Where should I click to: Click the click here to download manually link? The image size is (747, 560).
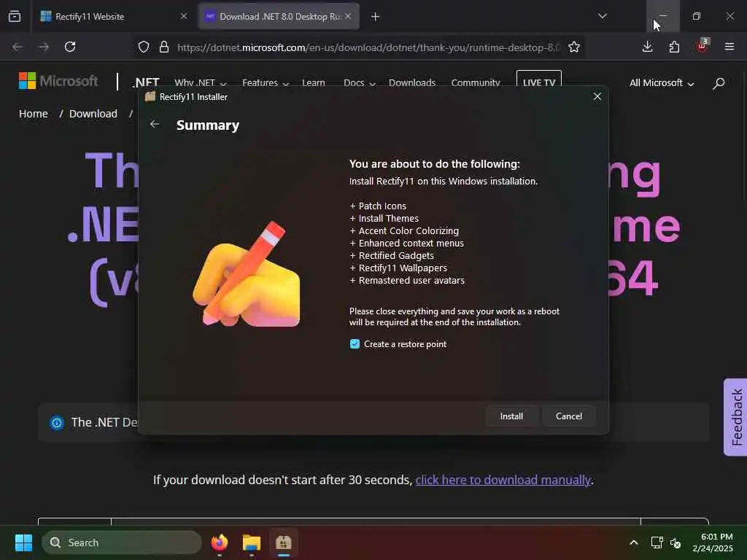[503, 480]
